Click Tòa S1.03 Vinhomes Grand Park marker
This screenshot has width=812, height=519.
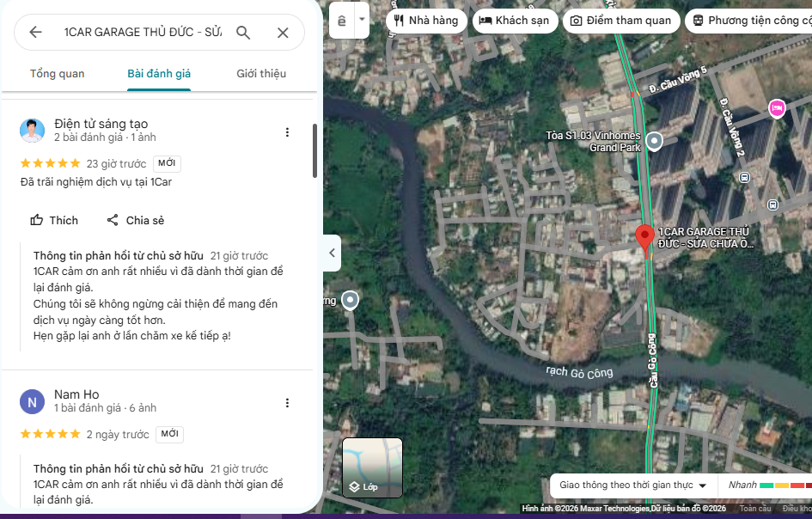655,141
